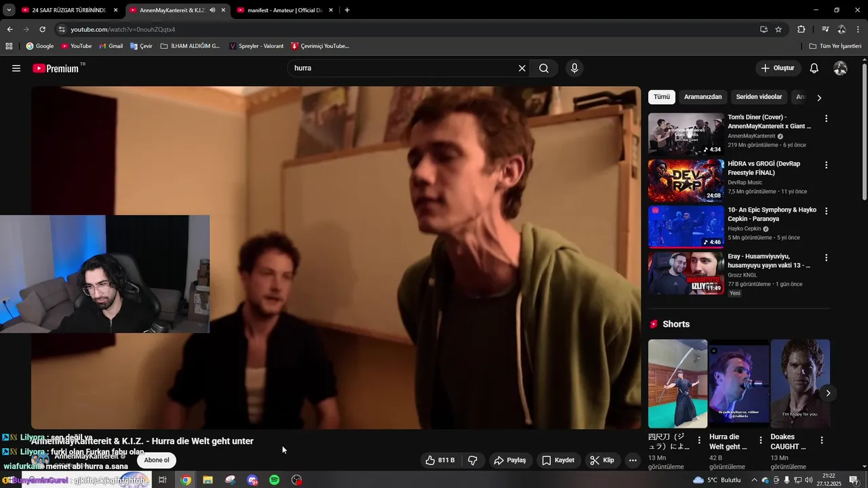
Task: Open 'İLHAM ALDIĞIM G...' bookmark folder
Action: [190, 46]
